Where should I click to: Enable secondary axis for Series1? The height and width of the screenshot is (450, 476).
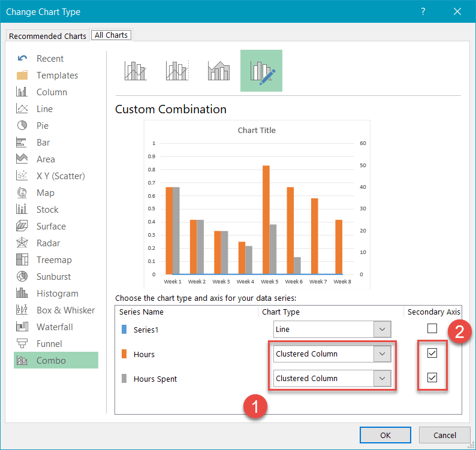432,328
